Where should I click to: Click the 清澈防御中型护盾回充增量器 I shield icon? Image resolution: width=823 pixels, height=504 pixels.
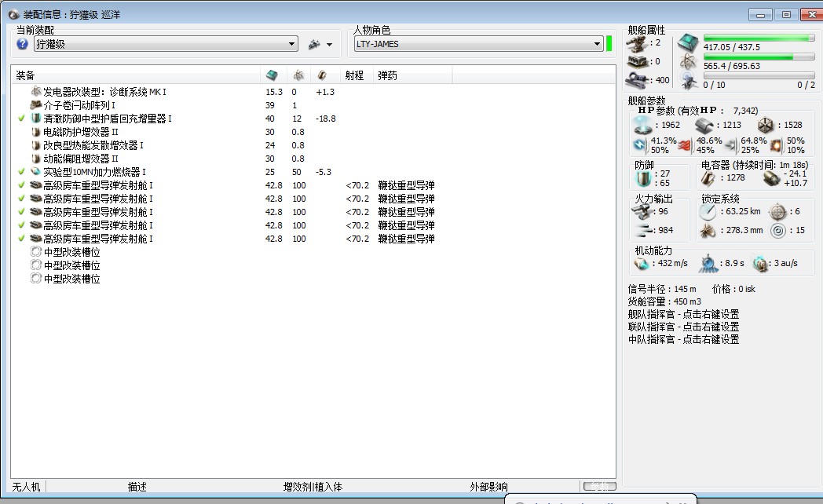[35, 119]
